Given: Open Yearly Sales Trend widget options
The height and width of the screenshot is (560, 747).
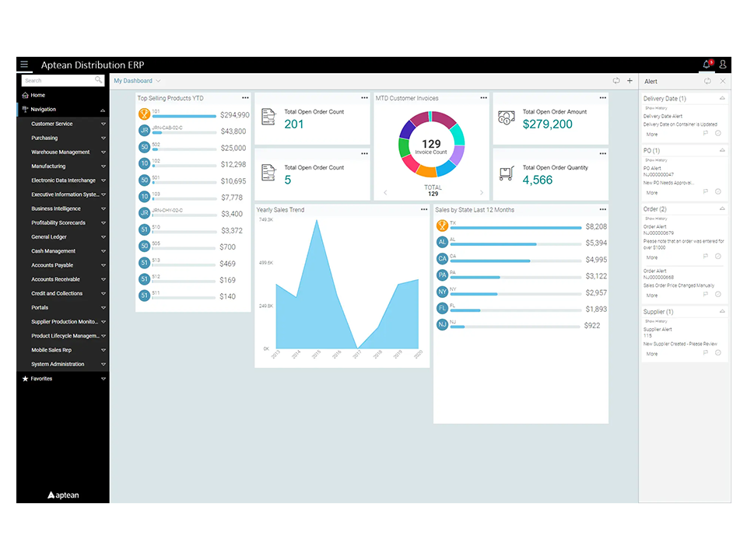Looking at the screenshot, I should pos(423,209).
